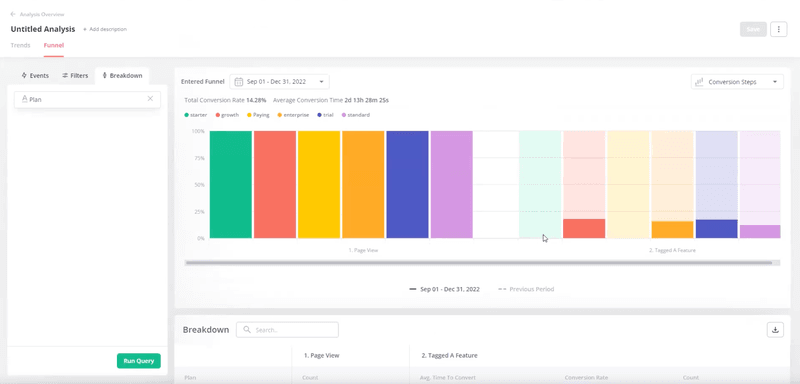Click the Entered Funnel label

click(203, 82)
